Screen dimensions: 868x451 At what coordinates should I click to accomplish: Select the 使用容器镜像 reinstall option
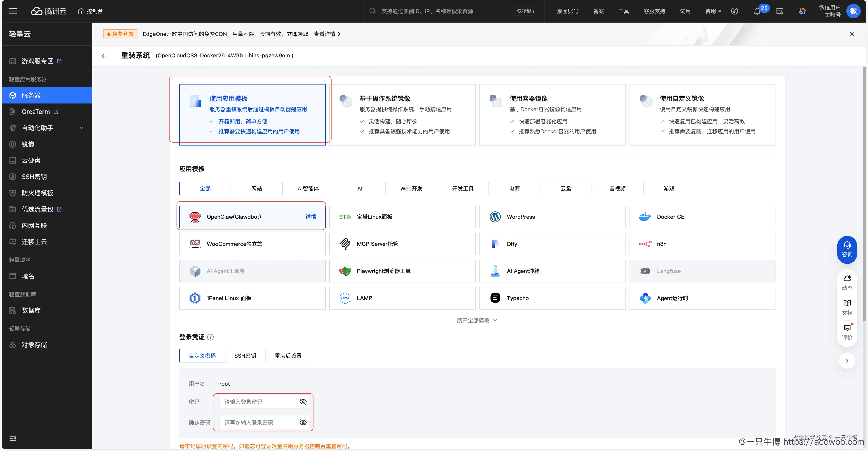552,115
